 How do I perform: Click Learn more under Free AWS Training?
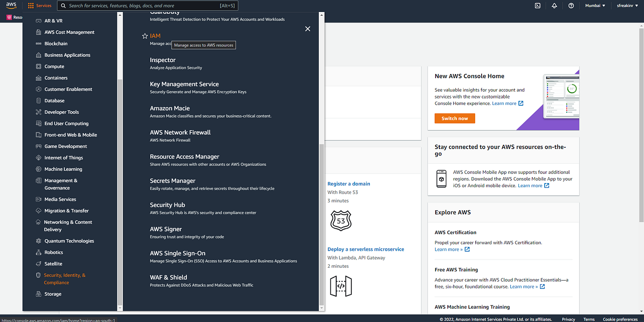click(527, 287)
